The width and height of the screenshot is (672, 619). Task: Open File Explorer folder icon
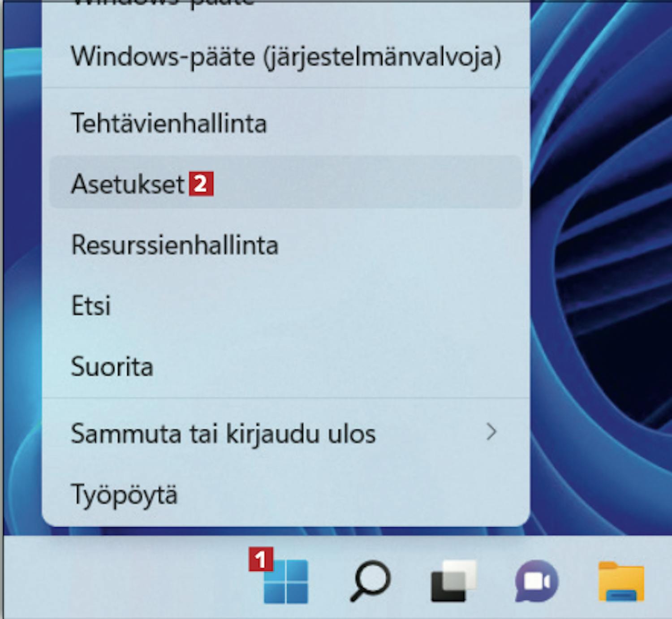tap(621, 581)
